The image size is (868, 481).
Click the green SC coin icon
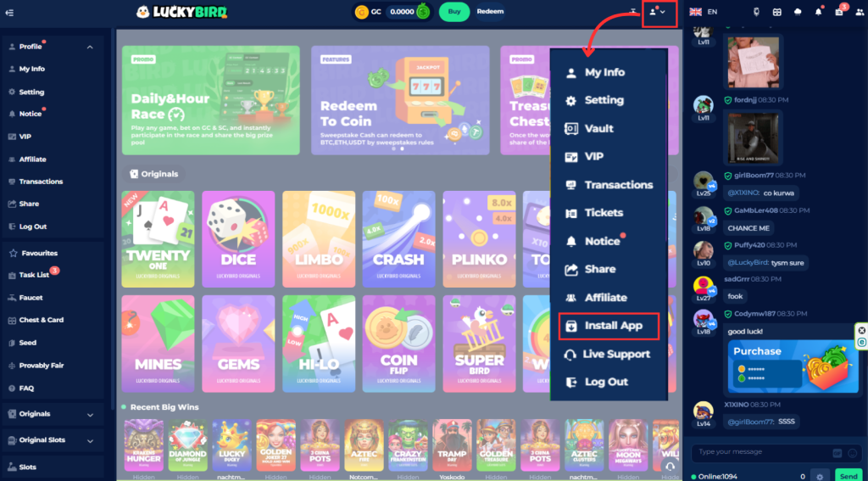click(424, 12)
